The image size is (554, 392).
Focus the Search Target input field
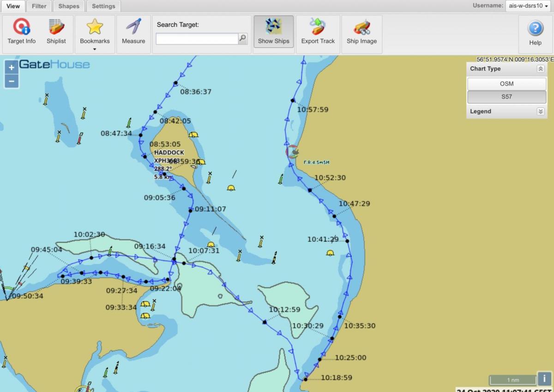point(197,39)
